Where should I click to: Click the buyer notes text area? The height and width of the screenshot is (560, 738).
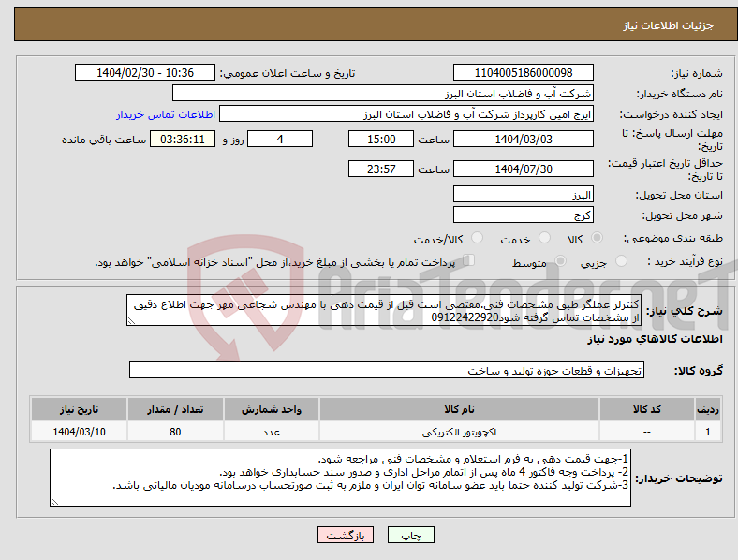[x=340, y=478]
